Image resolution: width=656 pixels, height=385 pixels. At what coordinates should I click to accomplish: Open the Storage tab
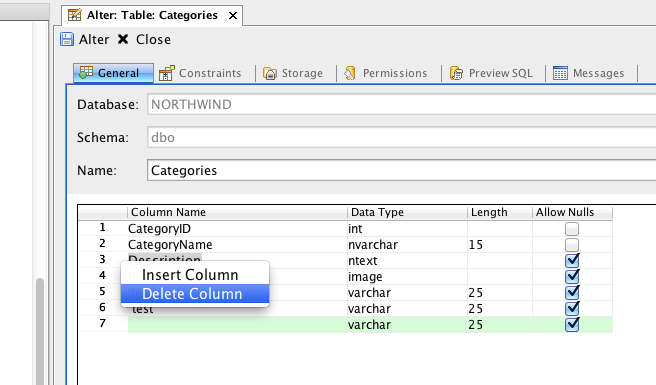pos(293,73)
